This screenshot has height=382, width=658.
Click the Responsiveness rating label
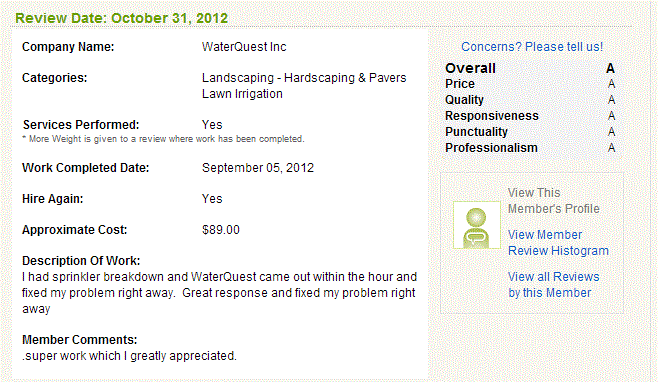(491, 116)
